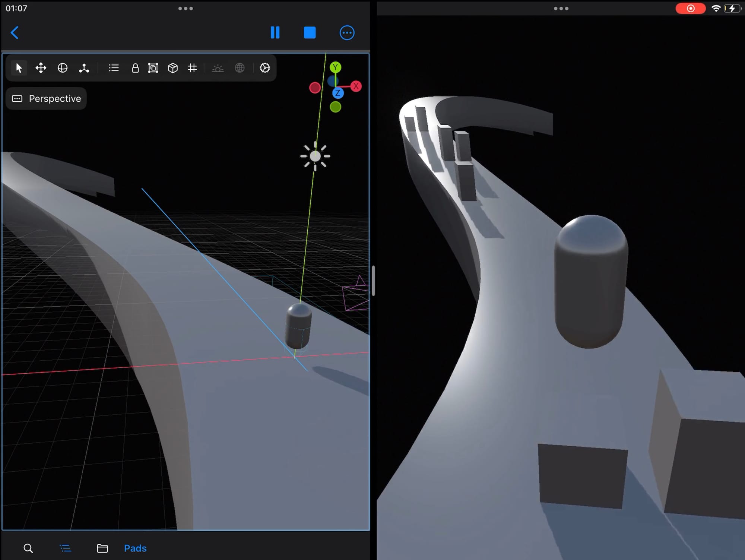
Task: Select the move arrows tool
Action: (41, 68)
